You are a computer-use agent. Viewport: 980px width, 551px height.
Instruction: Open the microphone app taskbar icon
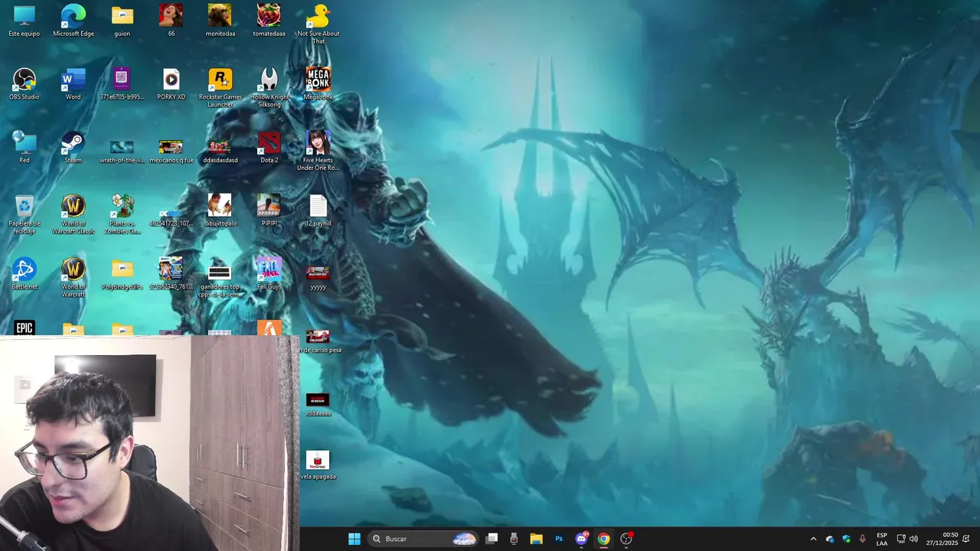point(514,539)
